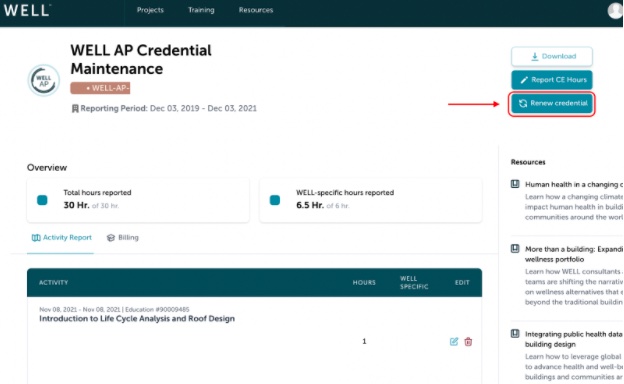The width and height of the screenshot is (624, 384).
Task: Click Report CE Hours button
Action: tap(552, 80)
